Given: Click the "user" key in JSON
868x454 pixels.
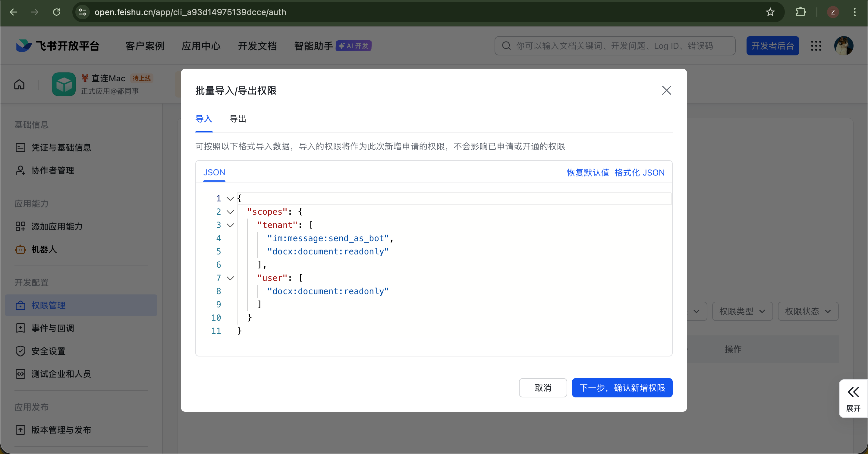Looking at the screenshot, I should pos(272,278).
